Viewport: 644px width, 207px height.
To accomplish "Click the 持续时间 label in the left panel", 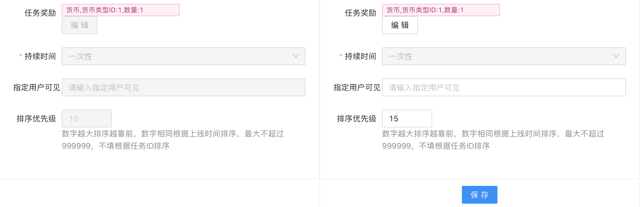I will 40,56.
